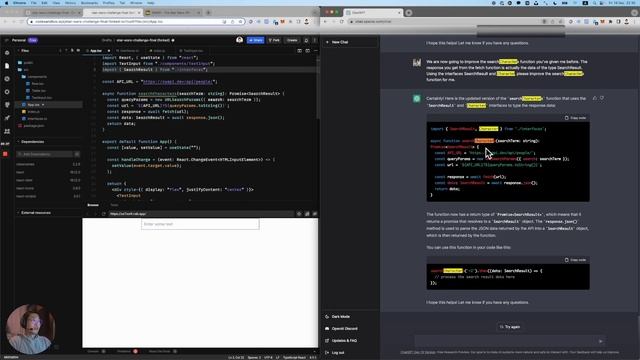Image resolution: width=640 pixels, height=360 pixels.
Task: Focus the ChatGPT message input box
Action: click(510, 341)
